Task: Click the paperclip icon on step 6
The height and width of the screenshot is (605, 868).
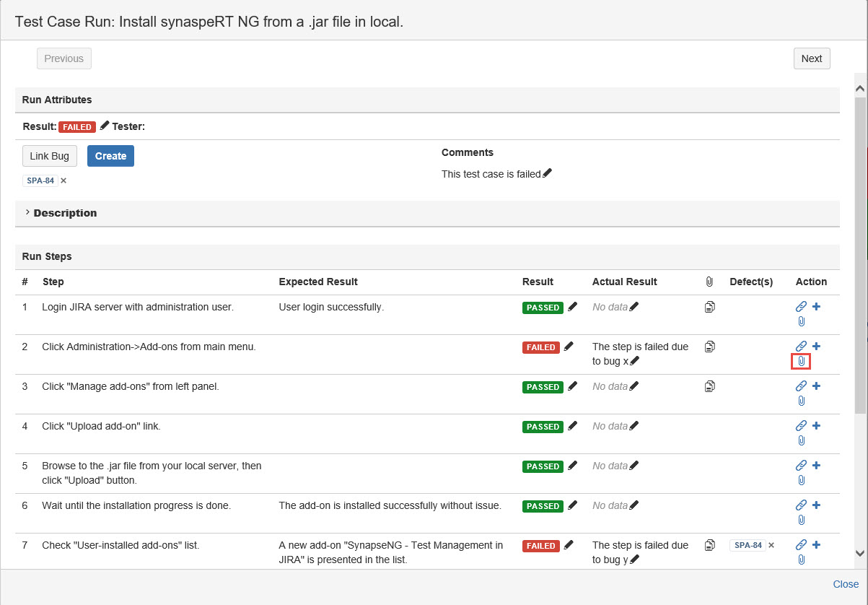Action: (801, 520)
